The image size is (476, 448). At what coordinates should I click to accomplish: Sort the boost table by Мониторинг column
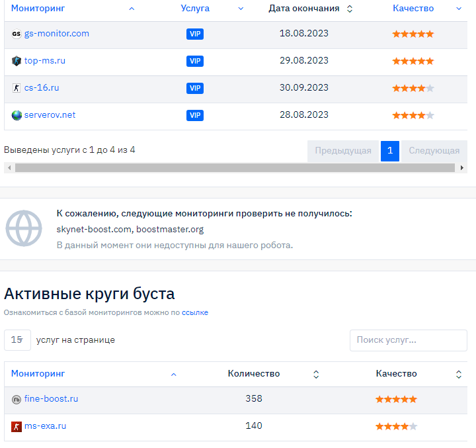(38, 373)
